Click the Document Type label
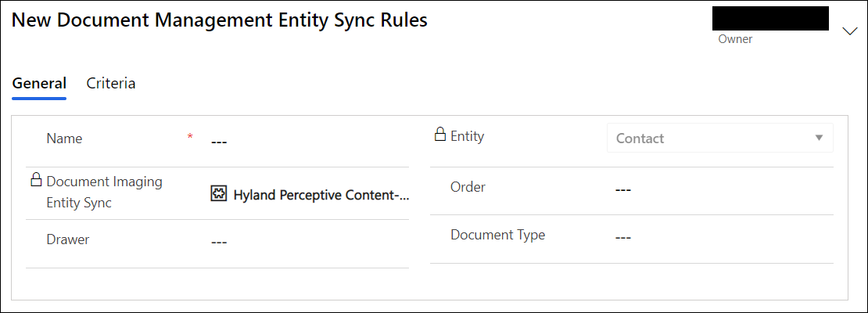The height and width of the screenshot is (313, 868). coord(497,235)
